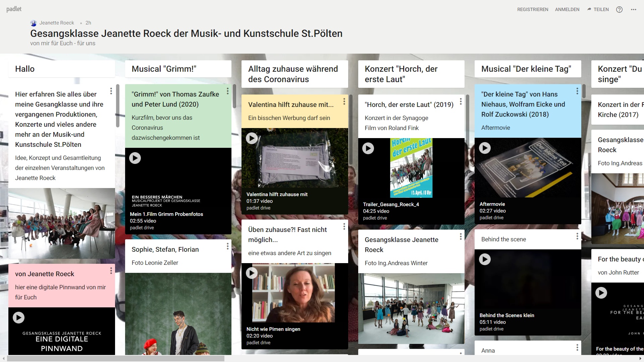Play the Nicht wie Pimen singen video
This screenshot has width=644, height=362.
tap(252, 273)
